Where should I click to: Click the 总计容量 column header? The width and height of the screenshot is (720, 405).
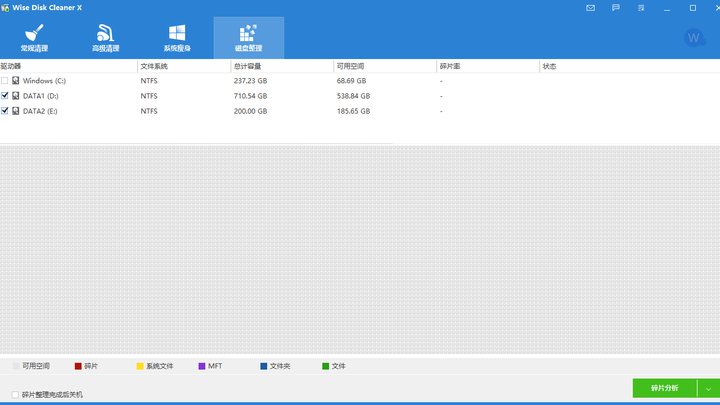click(x=282, y=66)
